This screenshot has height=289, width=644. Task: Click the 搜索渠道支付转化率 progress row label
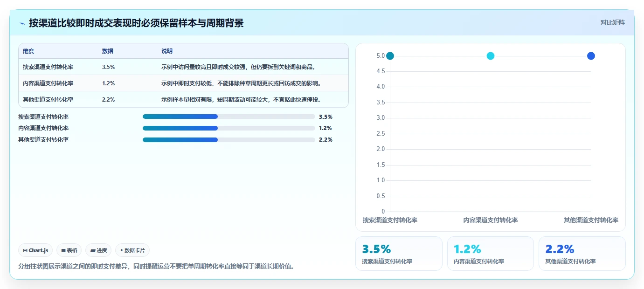pyautogui.click(x=43, y=117)
